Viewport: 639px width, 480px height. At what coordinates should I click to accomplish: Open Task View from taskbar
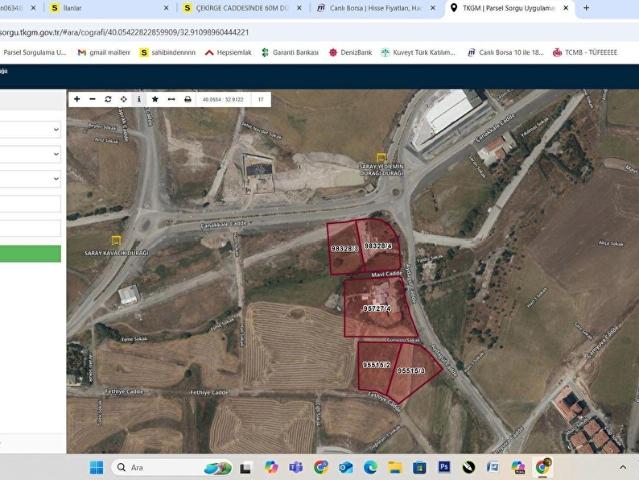pyautogui.click(x=245, y=468)
